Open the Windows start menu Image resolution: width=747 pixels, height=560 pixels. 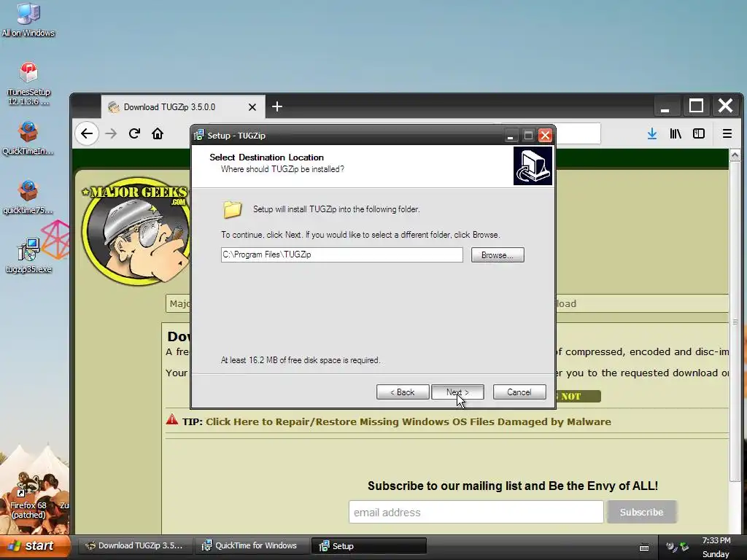(x=34, y=545)
